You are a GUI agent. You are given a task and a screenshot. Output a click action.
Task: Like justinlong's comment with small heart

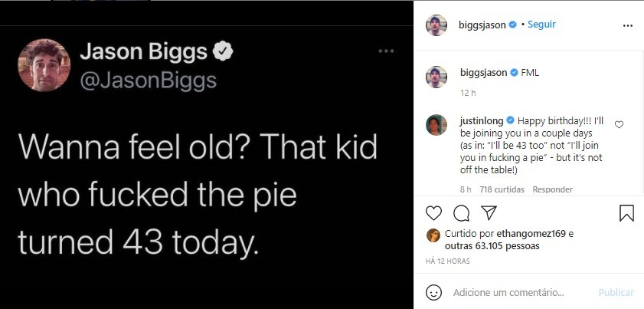pos(619,124)
